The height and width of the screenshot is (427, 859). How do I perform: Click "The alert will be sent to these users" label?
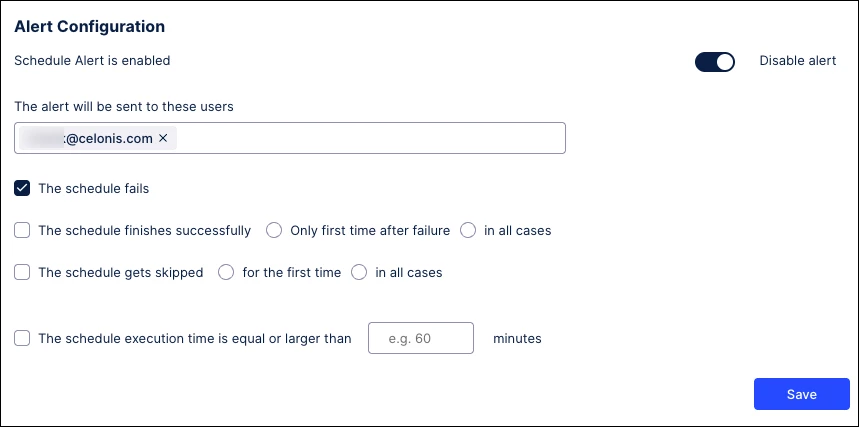coord(125,105)
